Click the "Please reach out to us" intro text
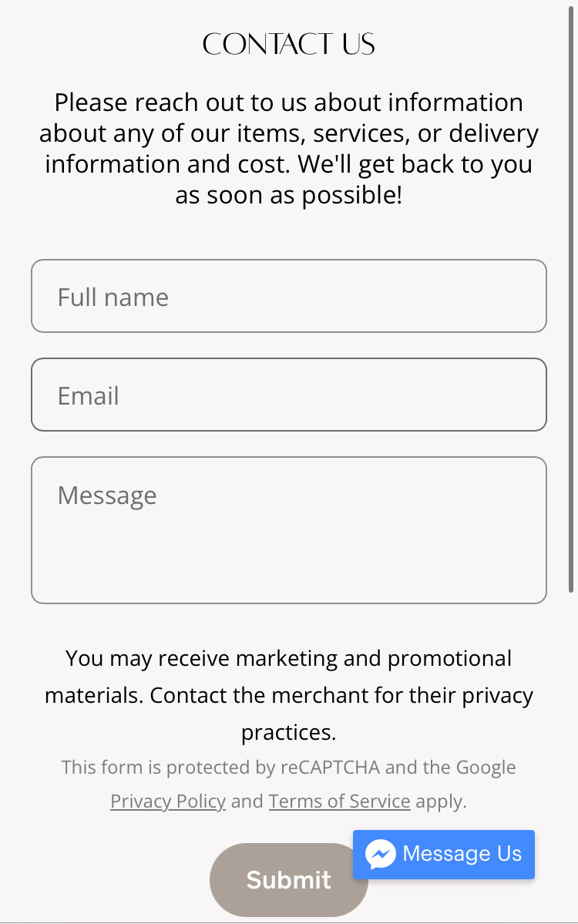 pos(289,102)
